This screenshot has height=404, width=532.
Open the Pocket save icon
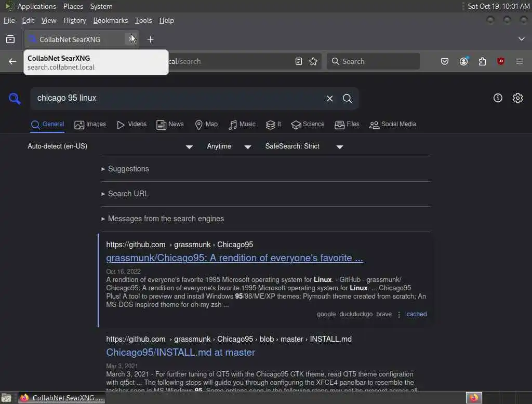(x=445, y=61)
